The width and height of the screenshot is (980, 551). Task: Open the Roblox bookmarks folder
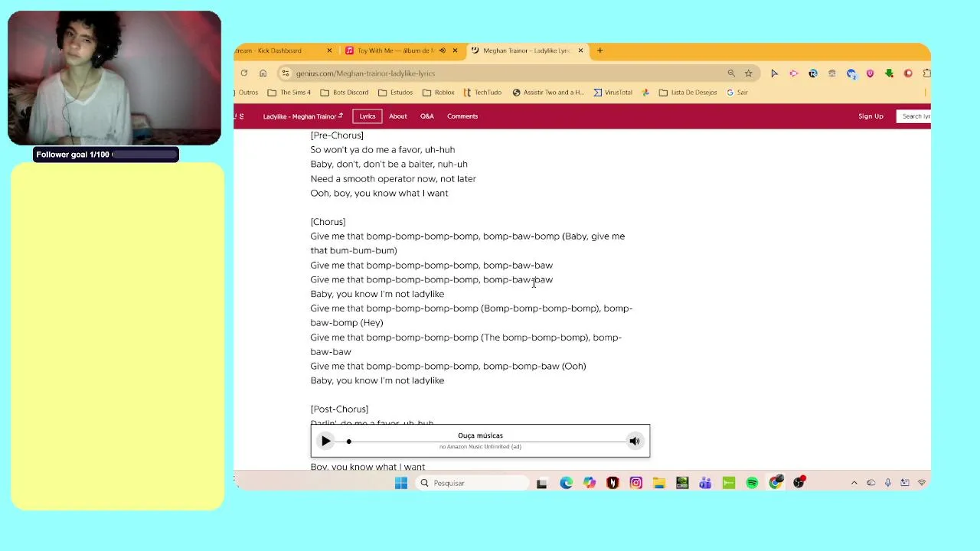point(439,93)
